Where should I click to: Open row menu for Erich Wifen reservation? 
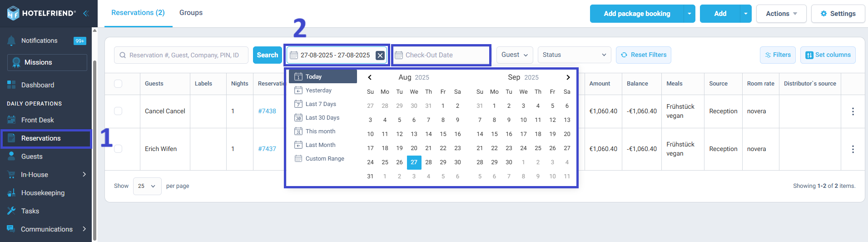(x=853, y=149)
